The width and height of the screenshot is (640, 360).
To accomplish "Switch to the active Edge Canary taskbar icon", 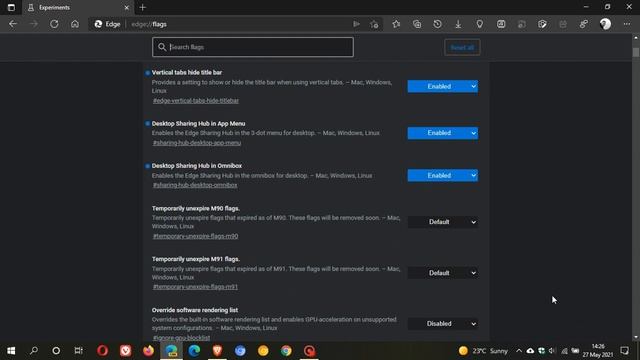I will click(x=171, y=351).
